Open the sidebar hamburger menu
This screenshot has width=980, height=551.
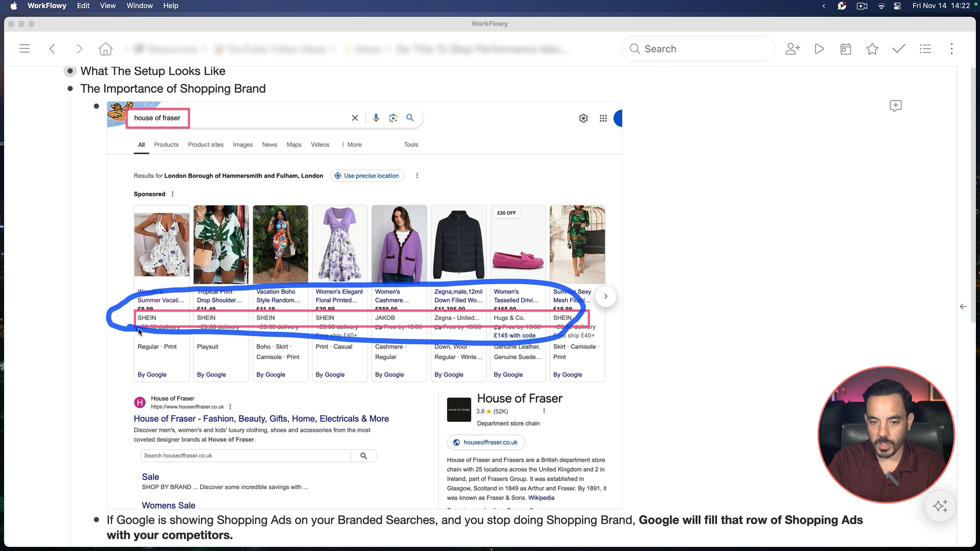point(24,48)
